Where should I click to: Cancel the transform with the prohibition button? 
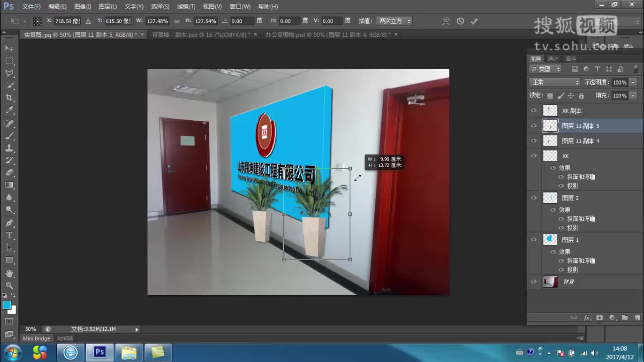pos(460,21)
